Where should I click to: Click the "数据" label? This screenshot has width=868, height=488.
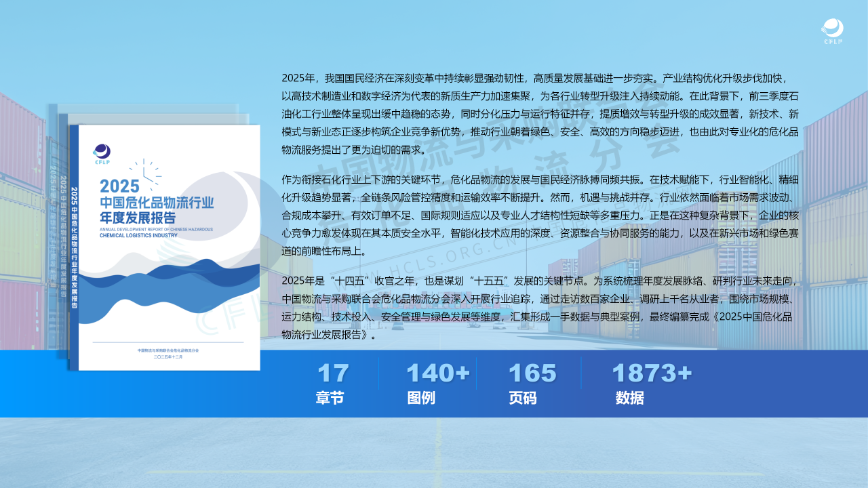(630, 399)
